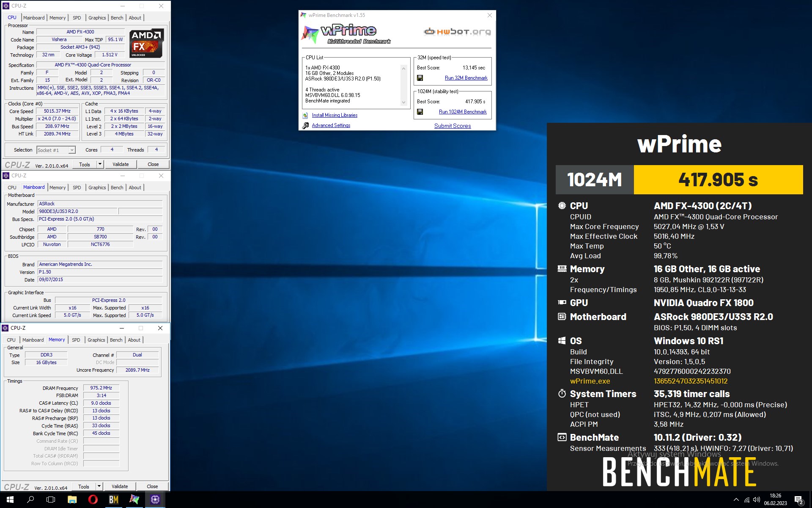
Task: Click the floppy save icon for 1024M score
Action: 420,112
